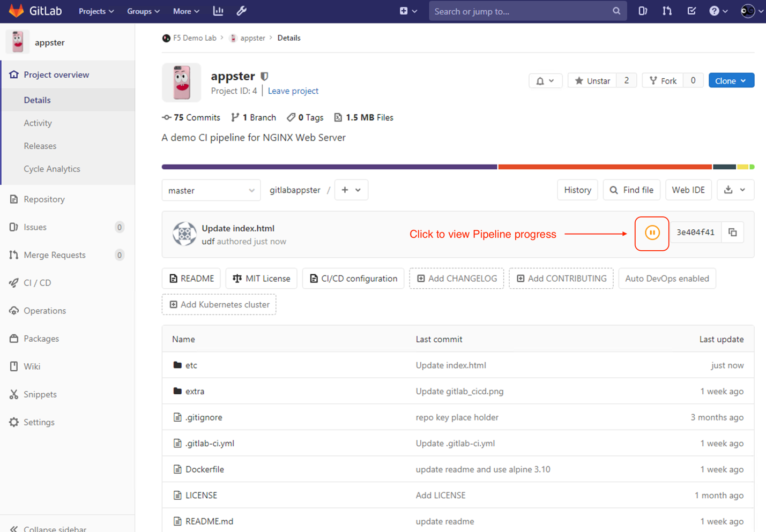The height and width of the screenshot is (532, 766).
Task: View the 0 Tags link
Action: point(305,117)
